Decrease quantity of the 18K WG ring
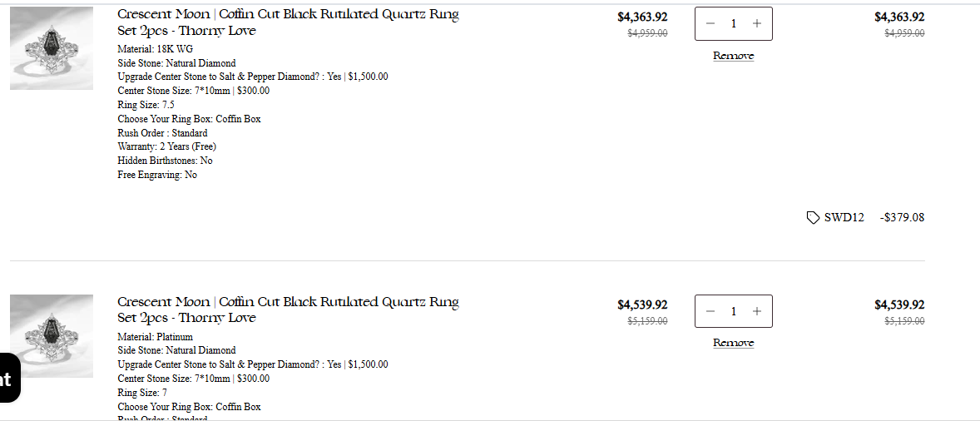This screenshot has width=980, height=421. [x=710, y=23]
